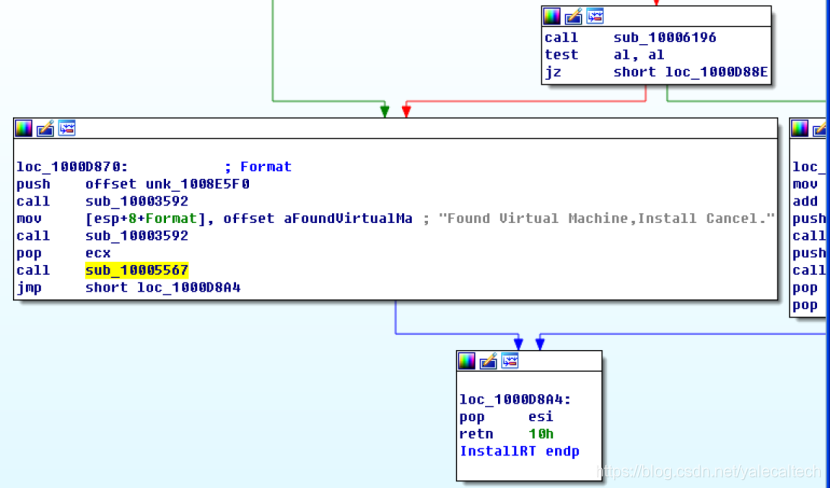830x490 pixels.
Task: Select highlighted sub_10005567 operand
Action: click(137, 270)
